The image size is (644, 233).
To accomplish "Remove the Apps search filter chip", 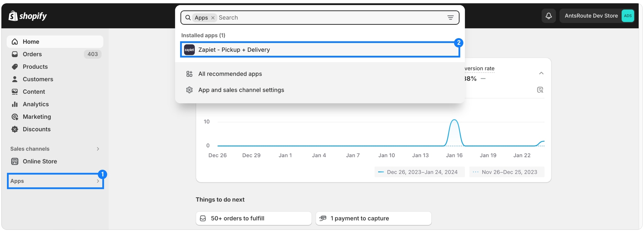I will coord(213,18).
